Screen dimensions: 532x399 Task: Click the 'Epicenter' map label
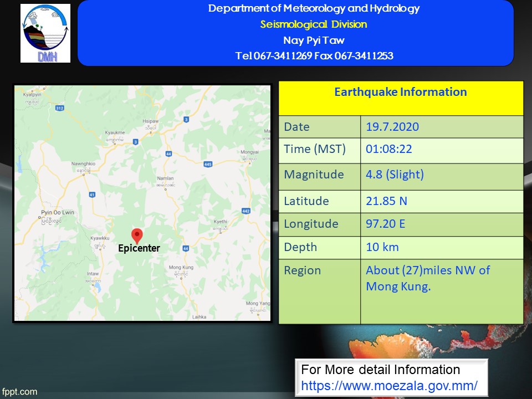(x=139, y=248)
